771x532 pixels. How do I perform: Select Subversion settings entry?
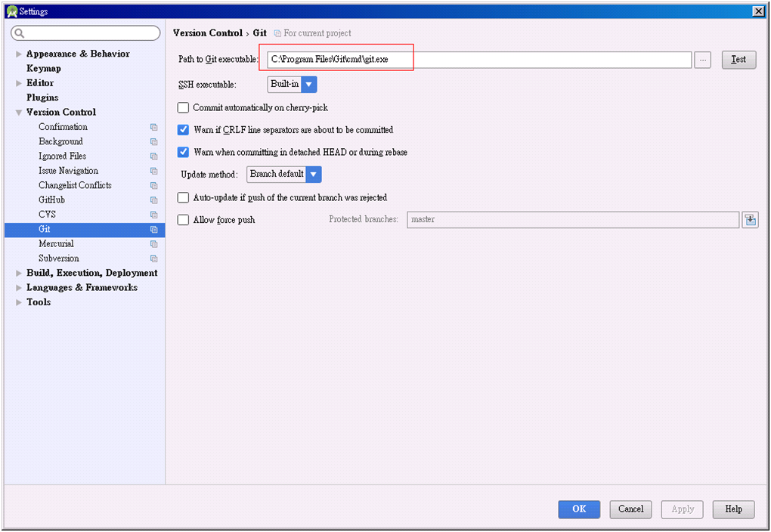58,258
